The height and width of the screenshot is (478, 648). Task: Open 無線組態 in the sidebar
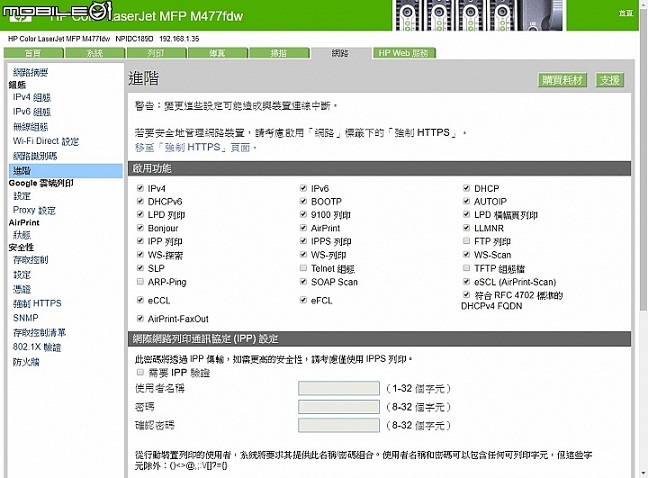(31, 127)
